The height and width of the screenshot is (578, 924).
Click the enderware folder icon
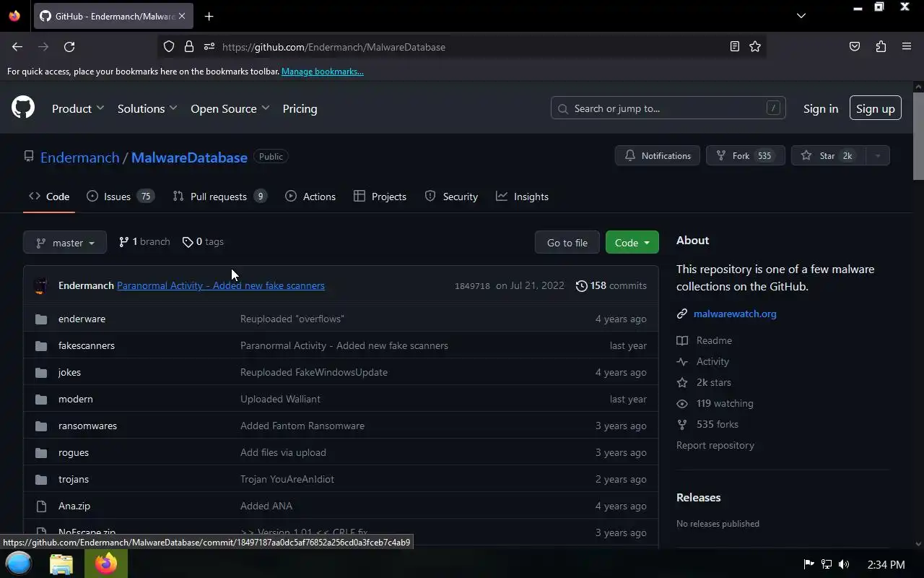(41, 319)
